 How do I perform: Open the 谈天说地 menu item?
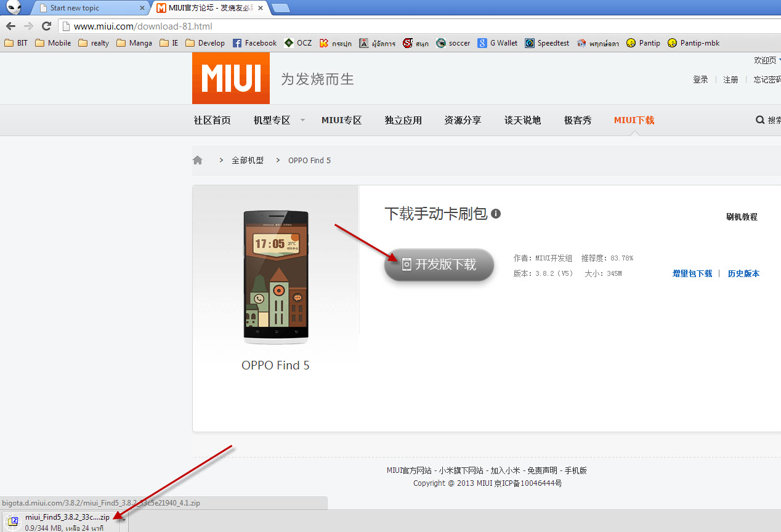[x=522, y=120]
